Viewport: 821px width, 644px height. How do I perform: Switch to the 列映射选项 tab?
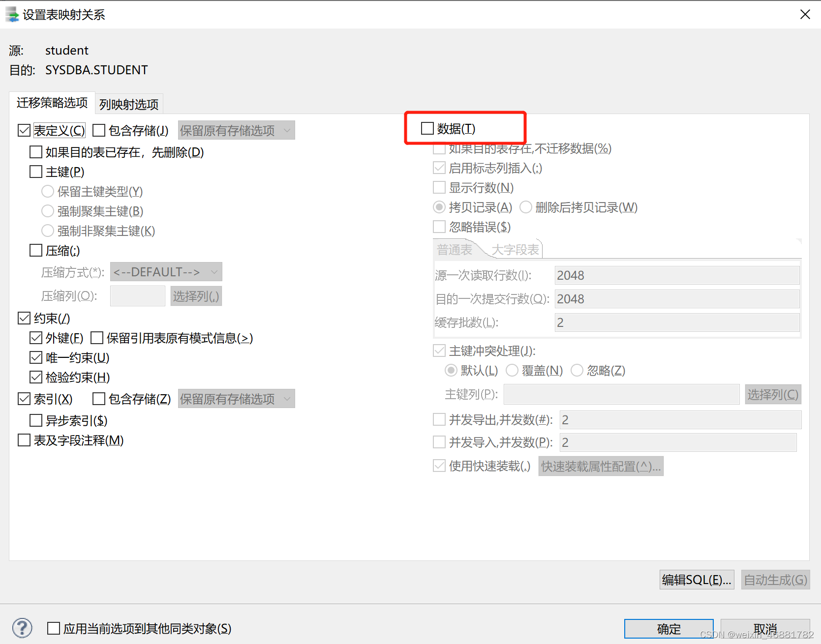coord(129,104)
